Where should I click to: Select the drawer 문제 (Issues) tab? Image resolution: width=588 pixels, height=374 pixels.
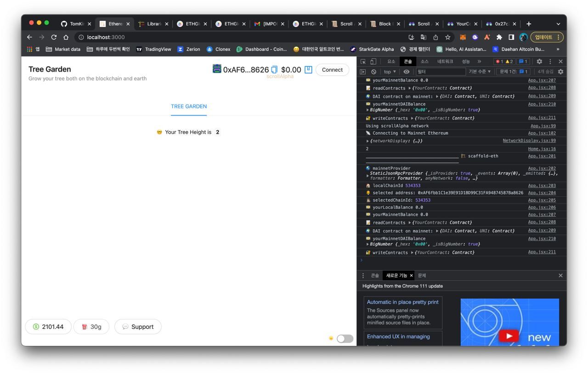(x=422, y=276)
